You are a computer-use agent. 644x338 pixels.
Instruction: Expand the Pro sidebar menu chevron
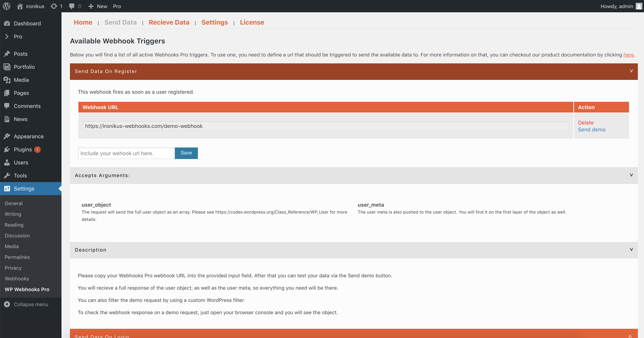pos(7,36)
